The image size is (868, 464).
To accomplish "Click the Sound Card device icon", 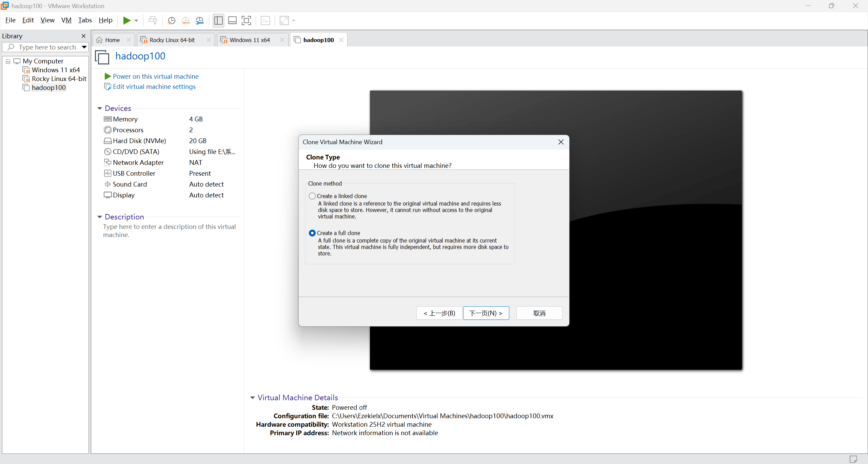I will pos(107,184).
